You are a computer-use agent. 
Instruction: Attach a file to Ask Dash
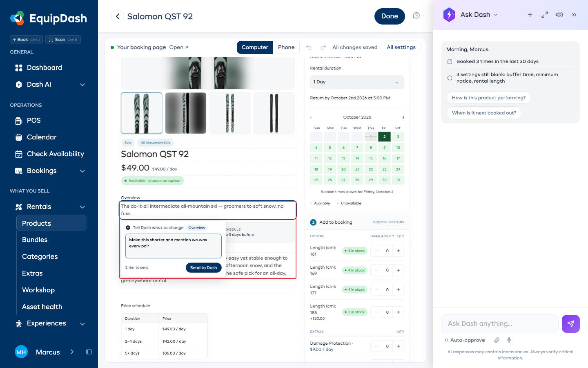pyautogui.click(x=497, y=340)
